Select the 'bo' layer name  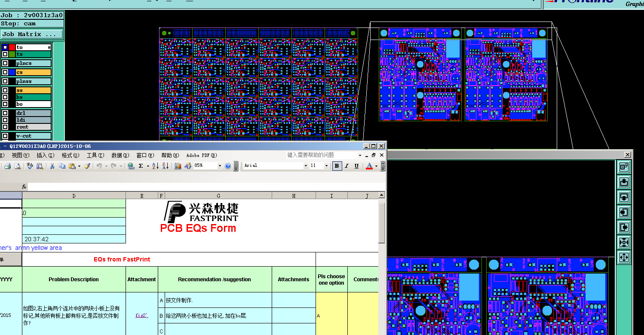pos(34,104)
